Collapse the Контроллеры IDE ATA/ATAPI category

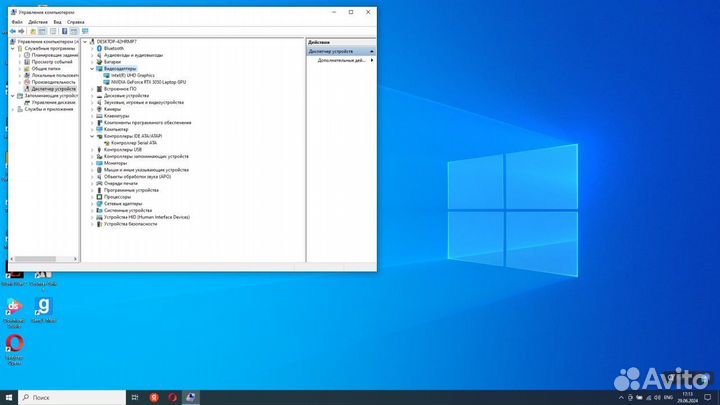92,136
